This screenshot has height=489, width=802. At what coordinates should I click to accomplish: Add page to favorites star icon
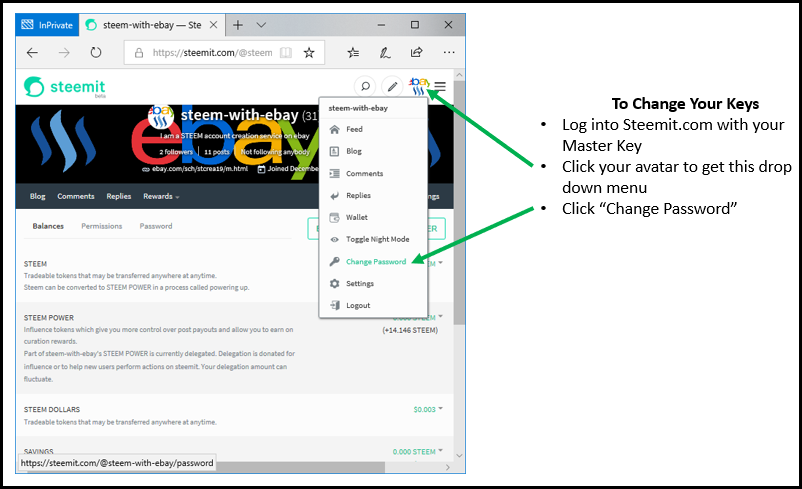(309, 53)
